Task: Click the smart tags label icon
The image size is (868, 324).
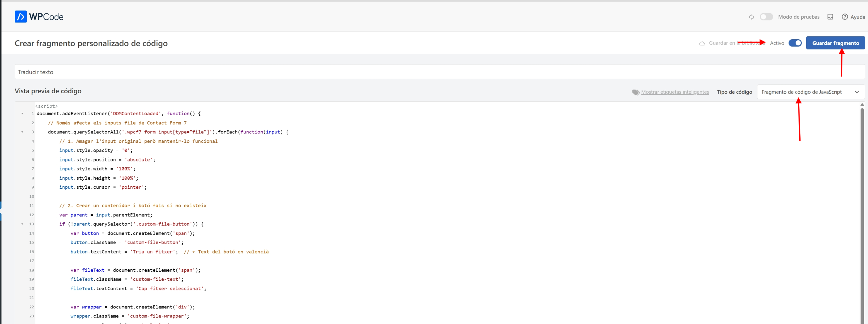Action: 635,92
